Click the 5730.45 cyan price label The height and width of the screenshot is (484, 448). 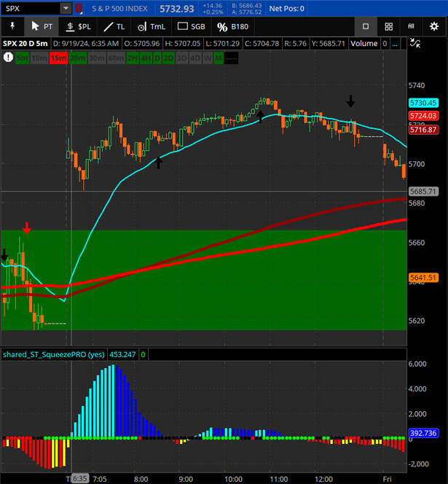tap(423, 104)
